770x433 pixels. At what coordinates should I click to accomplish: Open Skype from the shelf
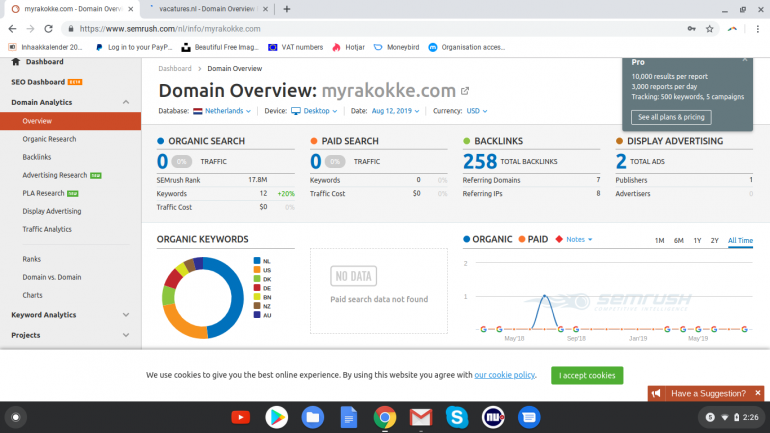tap(457, 417)
